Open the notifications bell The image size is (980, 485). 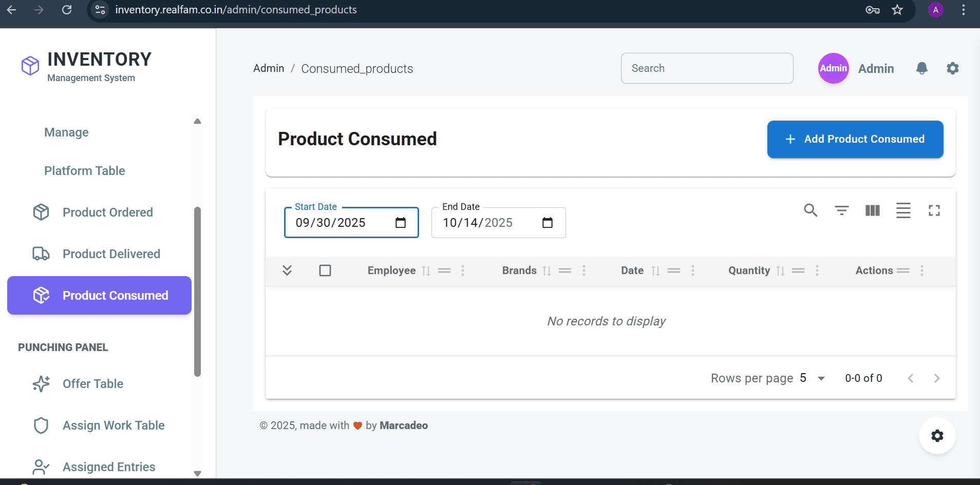[921, 68]
